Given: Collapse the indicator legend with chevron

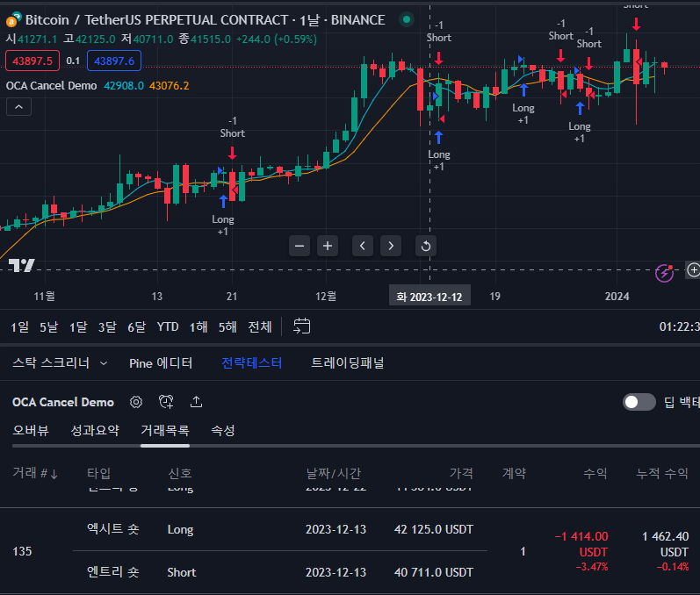Looking at the screenshot, I should [x=18, y=107].
